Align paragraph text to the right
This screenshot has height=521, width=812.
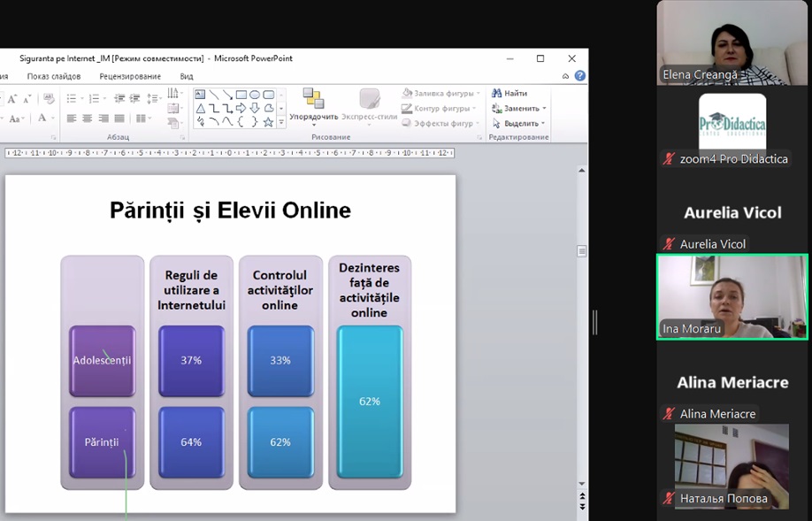point(103,119)
